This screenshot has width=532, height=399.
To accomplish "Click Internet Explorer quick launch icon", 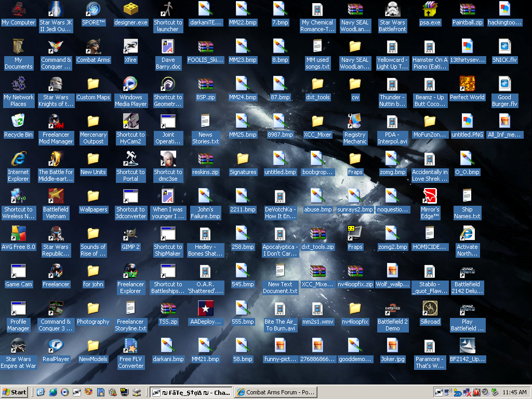I will pos(53,392).
